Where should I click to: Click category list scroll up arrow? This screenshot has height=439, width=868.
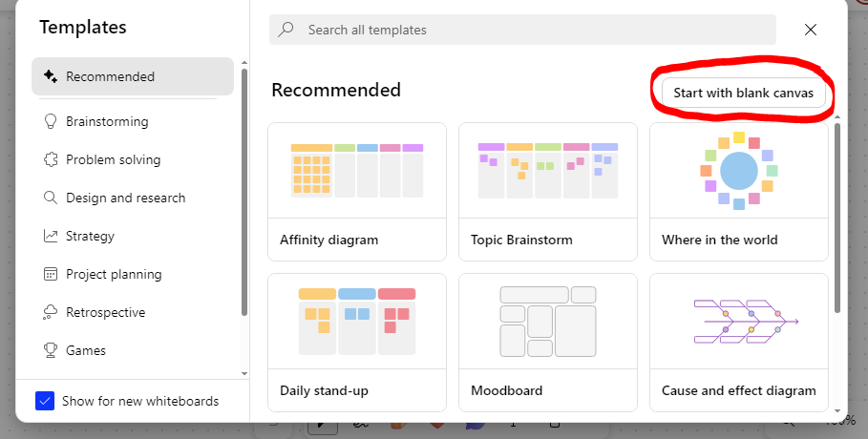pos(244,63)
